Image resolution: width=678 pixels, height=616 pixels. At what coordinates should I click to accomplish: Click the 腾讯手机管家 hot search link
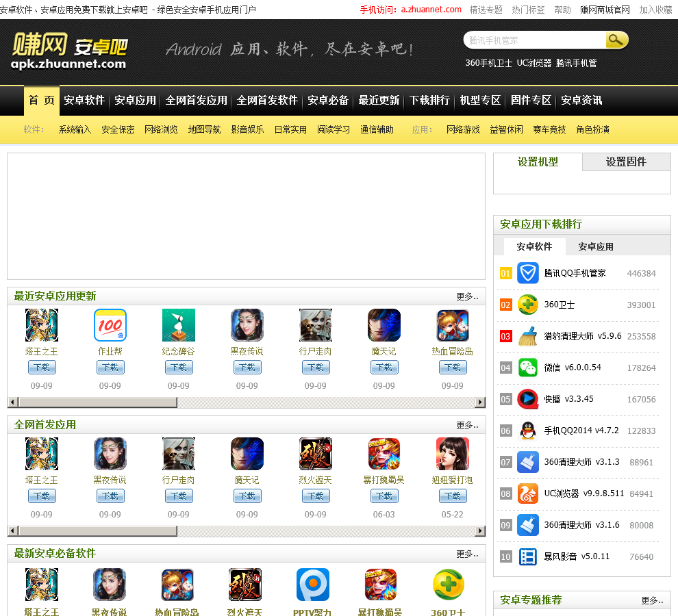pyautogui.click(x=577, y=63)
